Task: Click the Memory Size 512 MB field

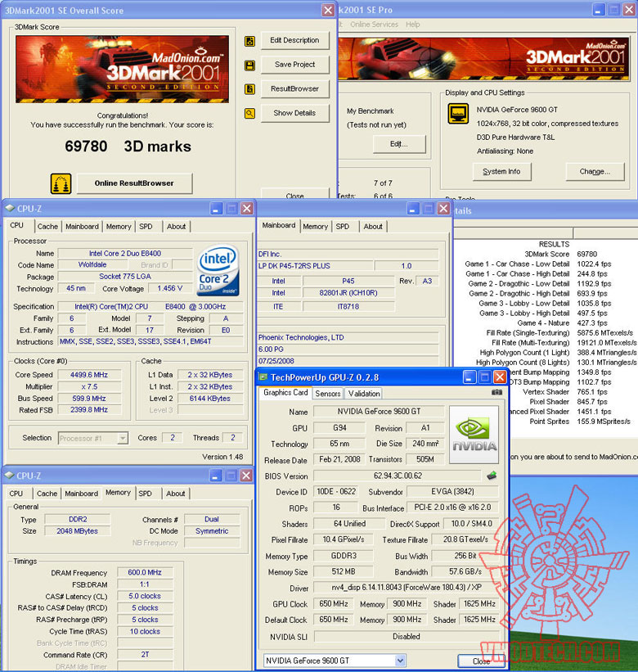Action: [343, 571]
